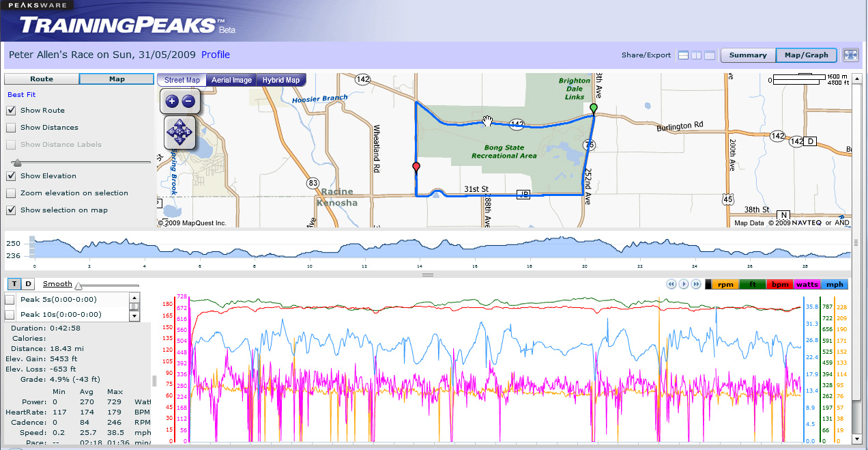The image size is (868, 450).
Task: Click the red finish marker on map
Action: click(416, 167)
